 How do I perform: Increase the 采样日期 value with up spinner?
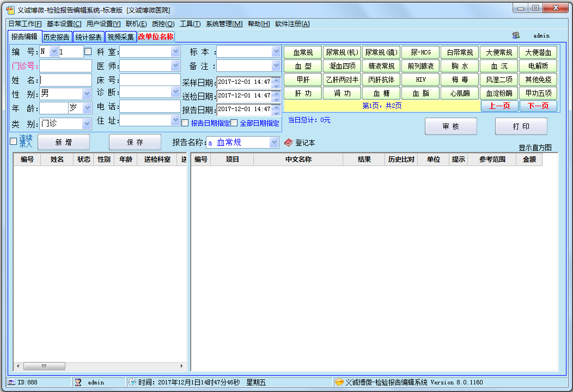pyautogui.click(x=277, y=79)
